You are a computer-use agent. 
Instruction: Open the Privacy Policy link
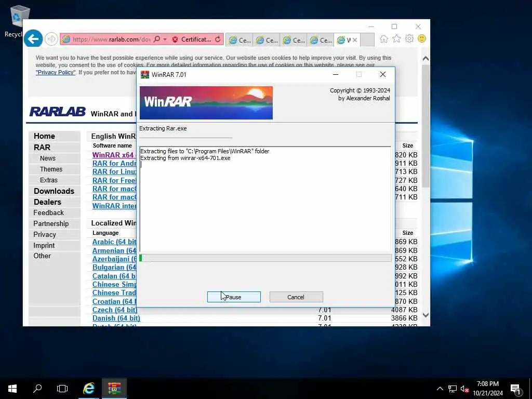pos(56,72)
